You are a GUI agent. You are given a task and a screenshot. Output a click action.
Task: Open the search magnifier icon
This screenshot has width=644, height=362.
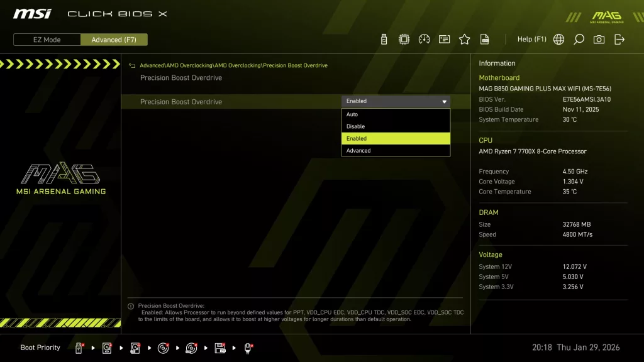tap(579, 38)
